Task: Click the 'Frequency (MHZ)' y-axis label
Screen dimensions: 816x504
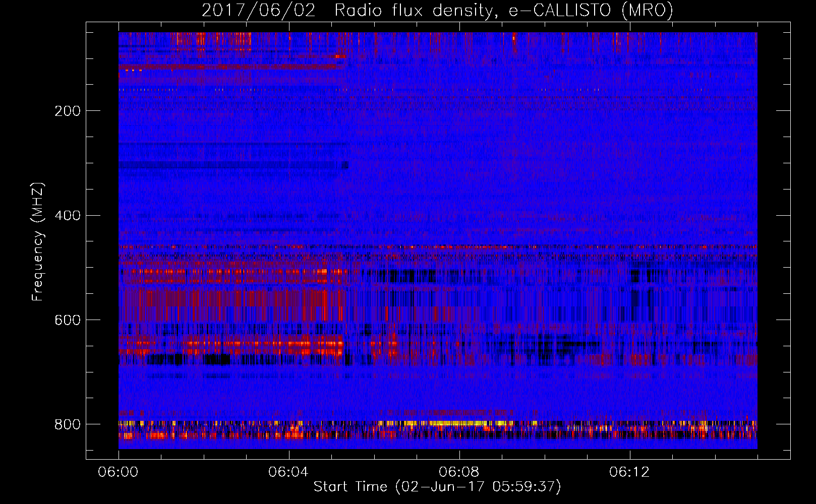Action: point(38,242)
